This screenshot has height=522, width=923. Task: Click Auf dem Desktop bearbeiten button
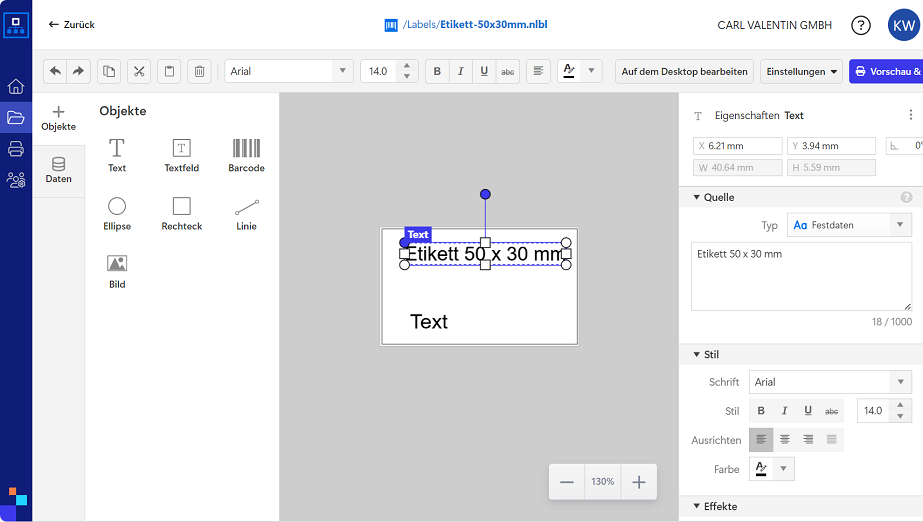(684, 71)
